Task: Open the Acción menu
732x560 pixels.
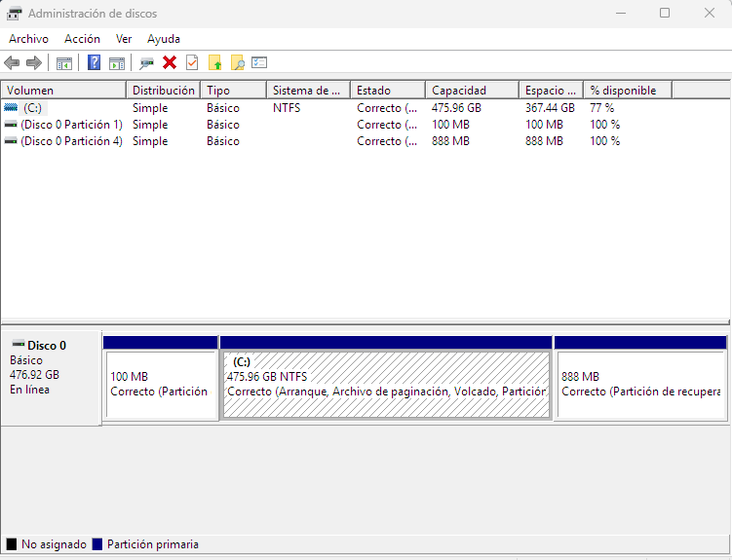Action: click(x=82, y=39)
